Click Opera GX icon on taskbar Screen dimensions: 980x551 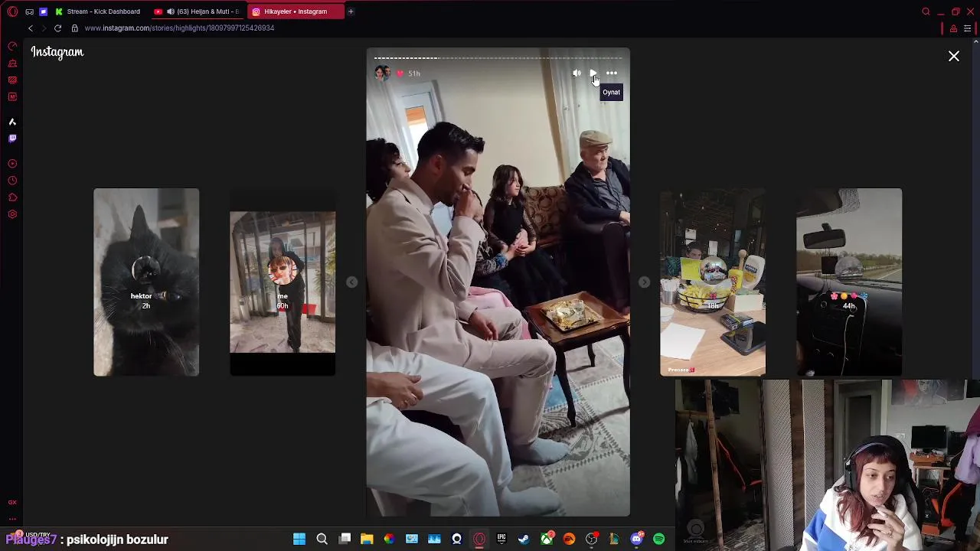tap(479, 539)
